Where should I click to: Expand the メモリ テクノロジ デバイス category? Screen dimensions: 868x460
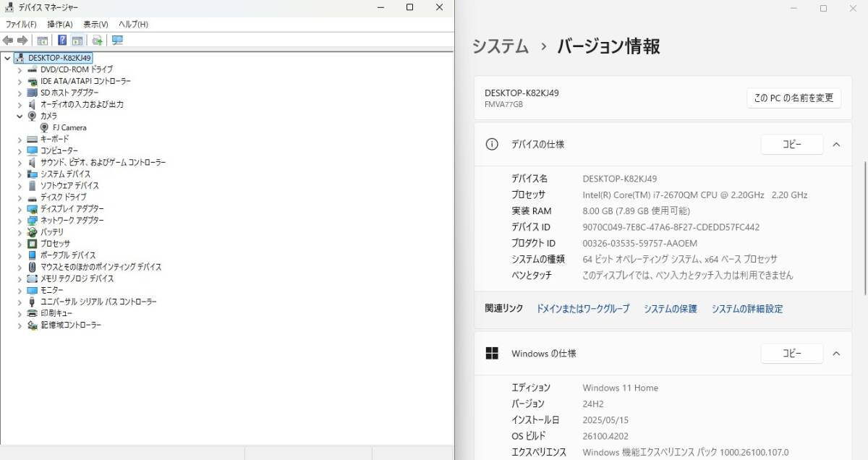pyautogui.click(x=20, y=278)
